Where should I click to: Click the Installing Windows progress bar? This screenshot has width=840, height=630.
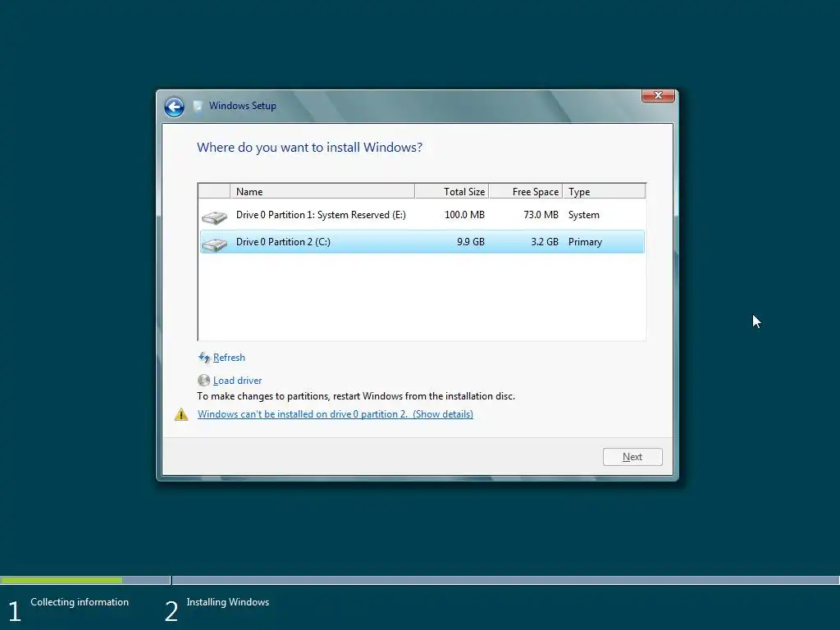(505, 580)
